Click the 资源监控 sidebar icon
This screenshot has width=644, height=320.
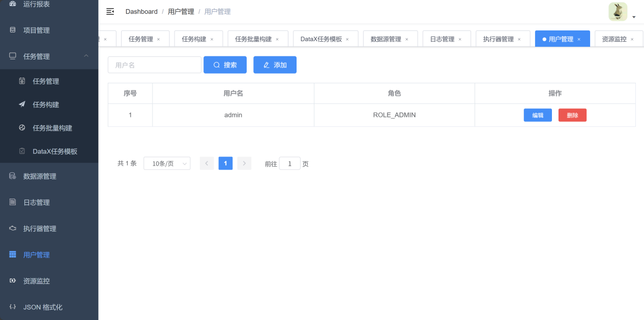coord(13,281)
